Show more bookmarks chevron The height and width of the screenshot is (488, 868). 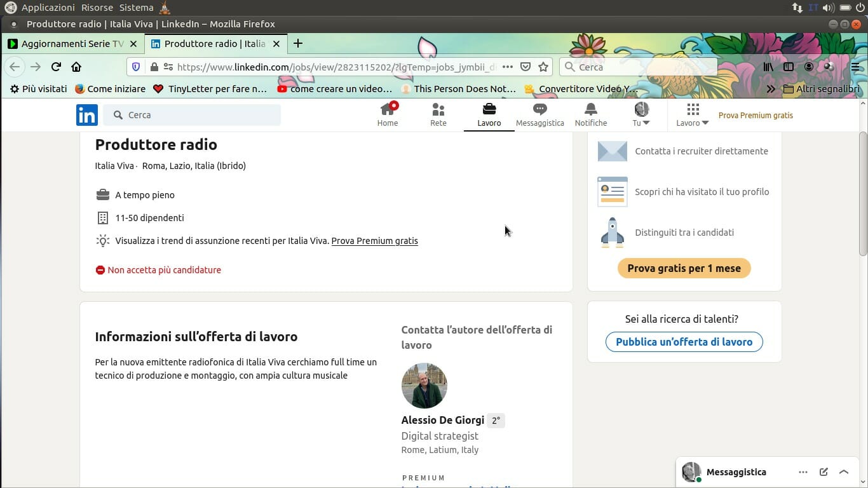(x=771, y=89)
